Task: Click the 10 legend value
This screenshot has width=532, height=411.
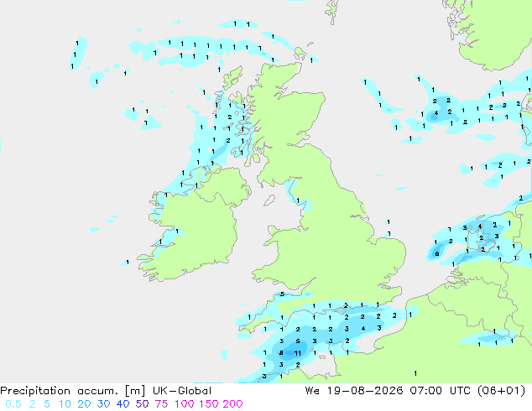Action: coord(65,404)
